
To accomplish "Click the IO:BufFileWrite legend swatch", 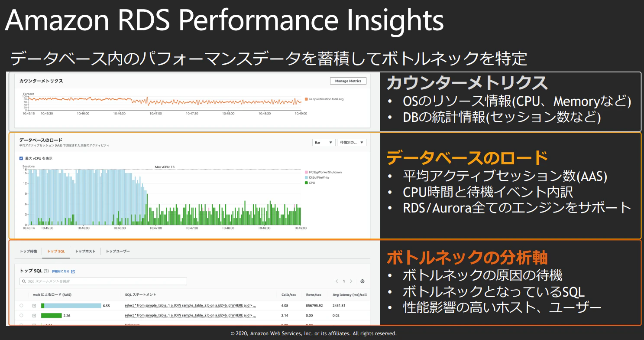I will pos(306,177).
